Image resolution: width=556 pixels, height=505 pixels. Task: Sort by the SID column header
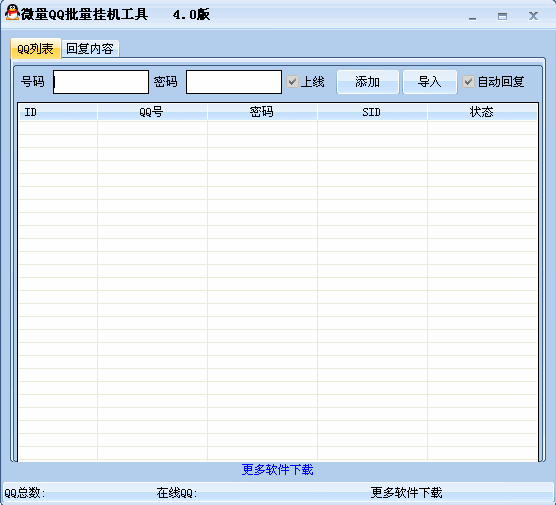[372, 112]
